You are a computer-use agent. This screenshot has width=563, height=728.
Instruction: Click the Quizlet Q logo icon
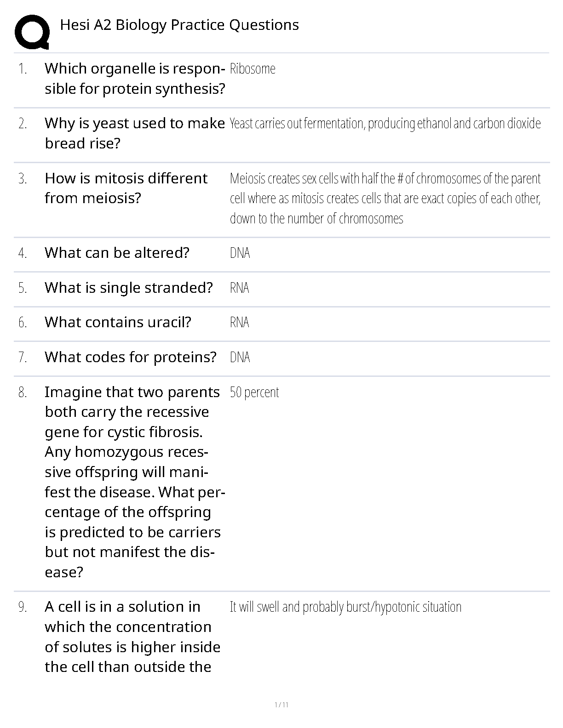point(32,32)
